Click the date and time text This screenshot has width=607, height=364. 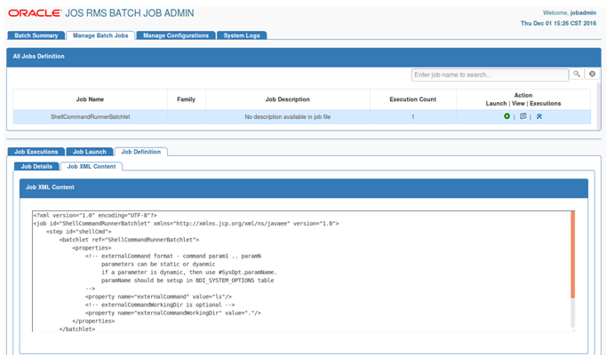pos(558,23)
